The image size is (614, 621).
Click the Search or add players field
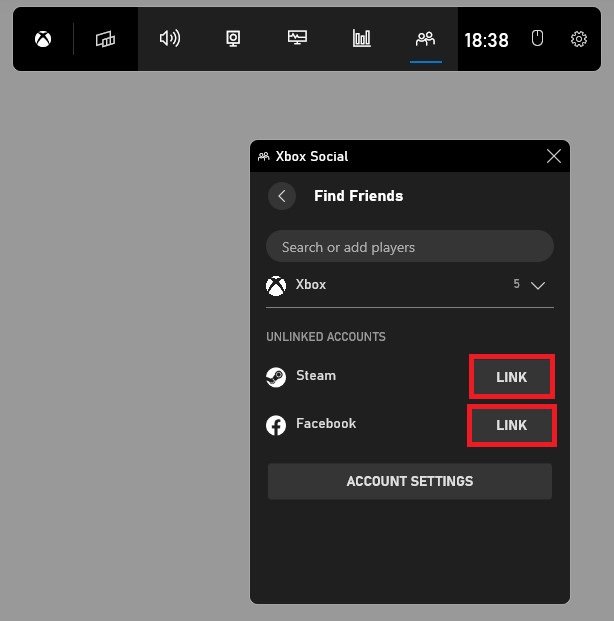click(409, 247)
